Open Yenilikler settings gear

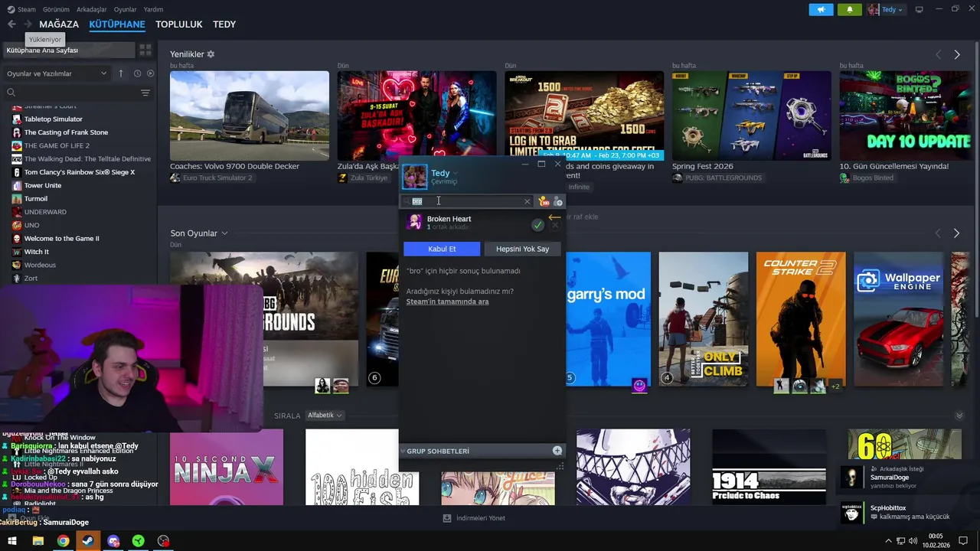pyautogui.click(x=211, y=54)
